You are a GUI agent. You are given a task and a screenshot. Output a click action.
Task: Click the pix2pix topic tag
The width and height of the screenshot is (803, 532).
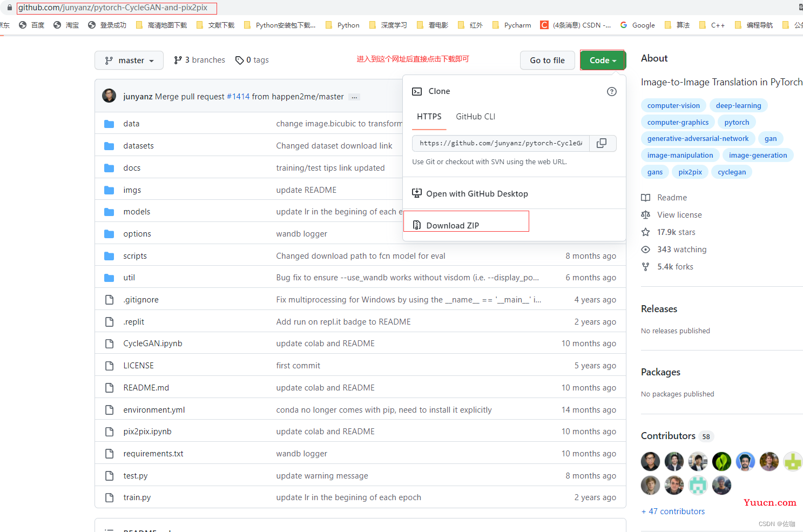[690, 172]
